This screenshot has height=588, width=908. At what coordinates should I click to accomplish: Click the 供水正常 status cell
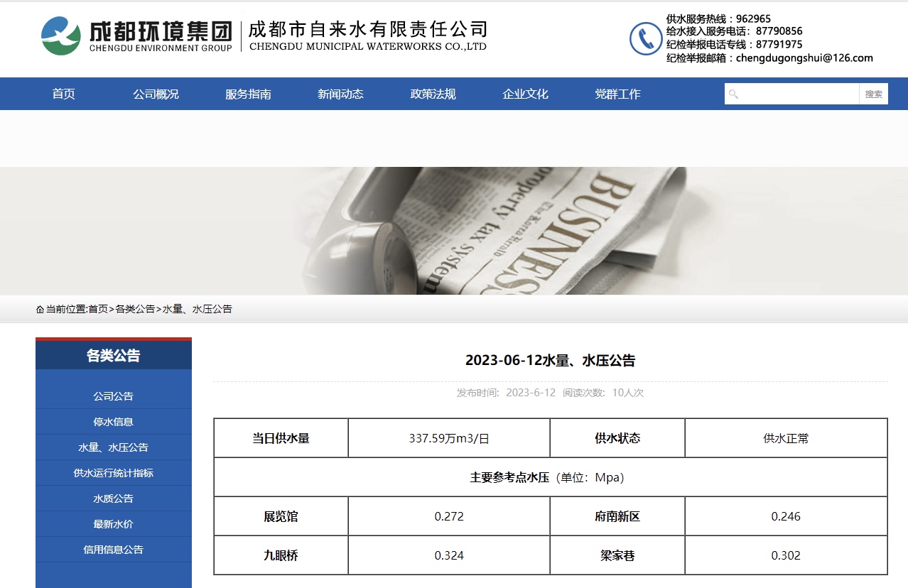pyautogui.click(x=787, y=438)
